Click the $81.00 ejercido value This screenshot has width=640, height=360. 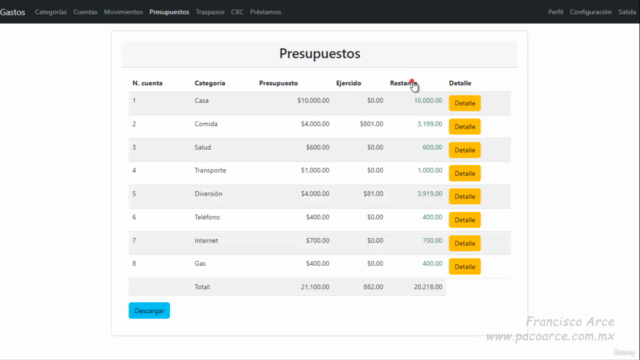tap(373, 193)
